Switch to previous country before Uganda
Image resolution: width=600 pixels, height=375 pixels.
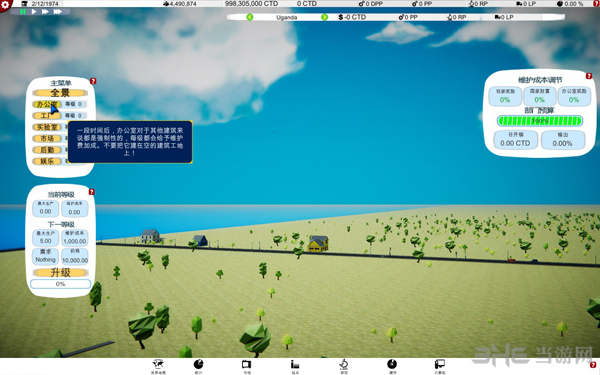(x=250, y=17)
